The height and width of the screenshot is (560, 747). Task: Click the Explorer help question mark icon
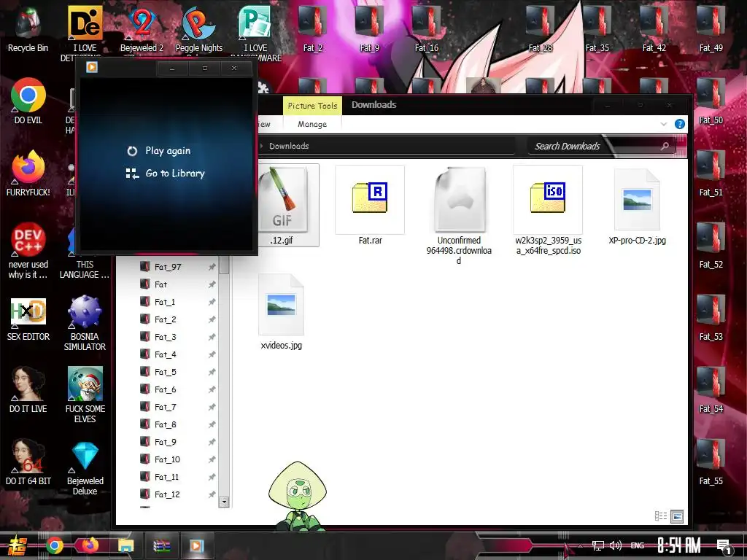click(x=680, y=124)
